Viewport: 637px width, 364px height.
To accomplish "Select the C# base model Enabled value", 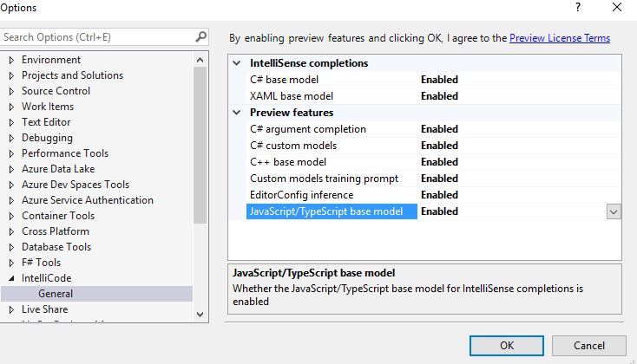I will pyautogui.click(x=439, y=80).
